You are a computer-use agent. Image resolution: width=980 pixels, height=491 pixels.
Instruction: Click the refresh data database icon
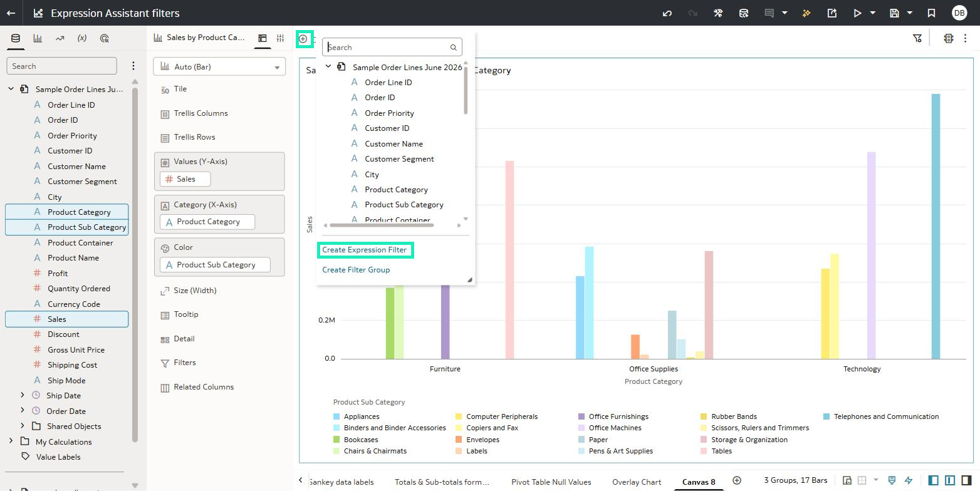744,13
